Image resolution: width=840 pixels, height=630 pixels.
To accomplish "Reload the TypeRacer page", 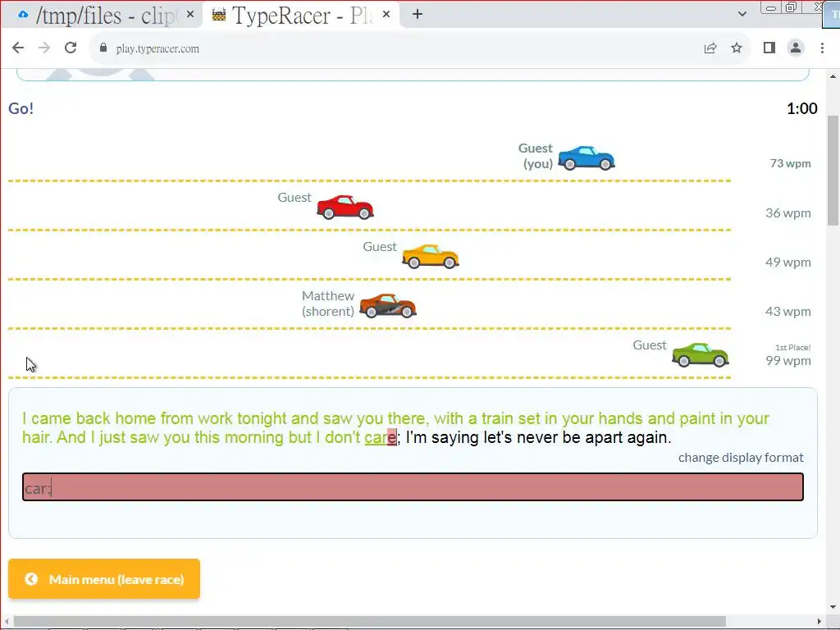I will (x=71, y=48).
